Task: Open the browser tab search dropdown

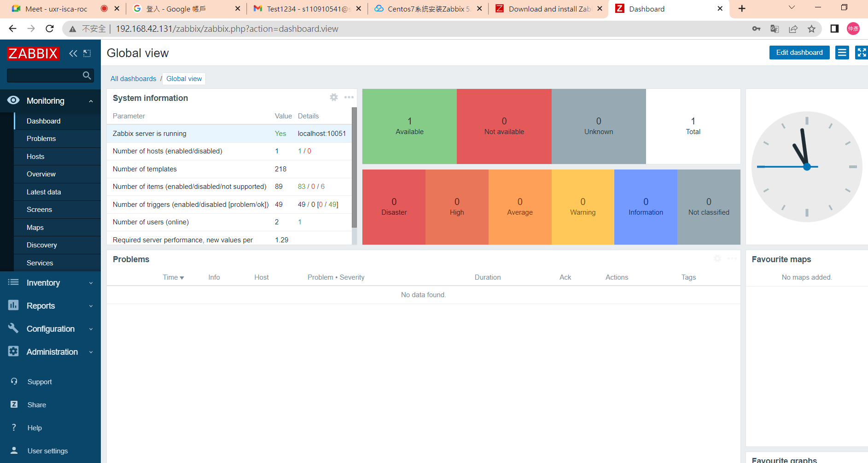Action: tap(792, 8)
